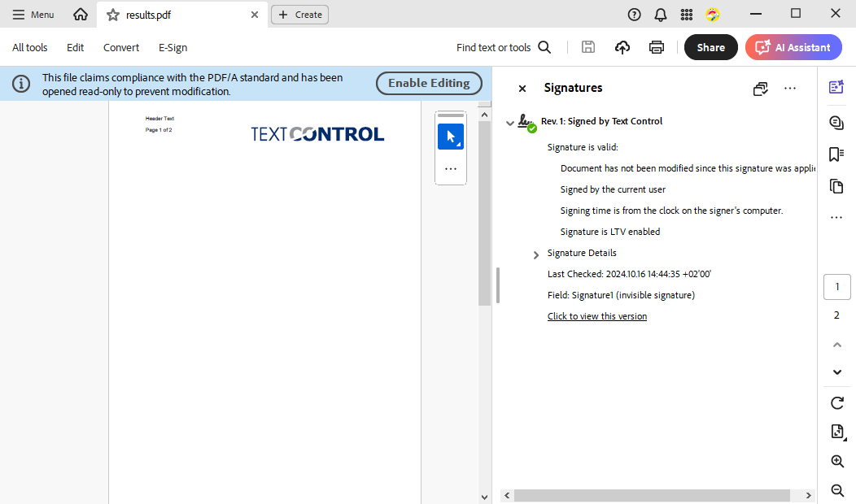Close the Signatures panel

pos(522,89)
